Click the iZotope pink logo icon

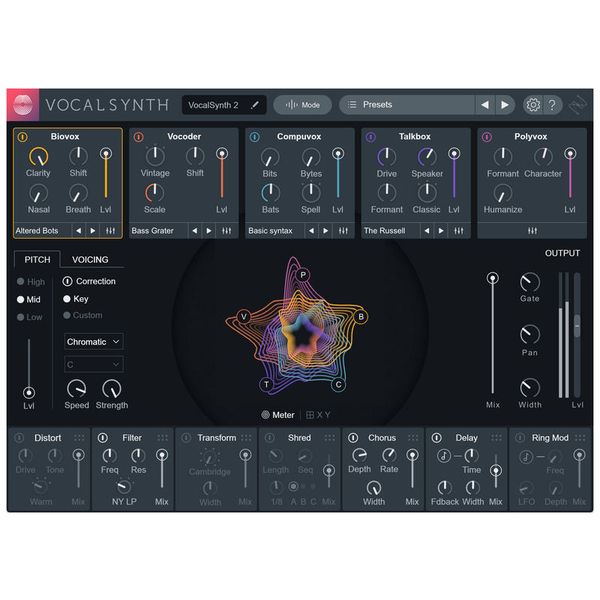(23, 105)
